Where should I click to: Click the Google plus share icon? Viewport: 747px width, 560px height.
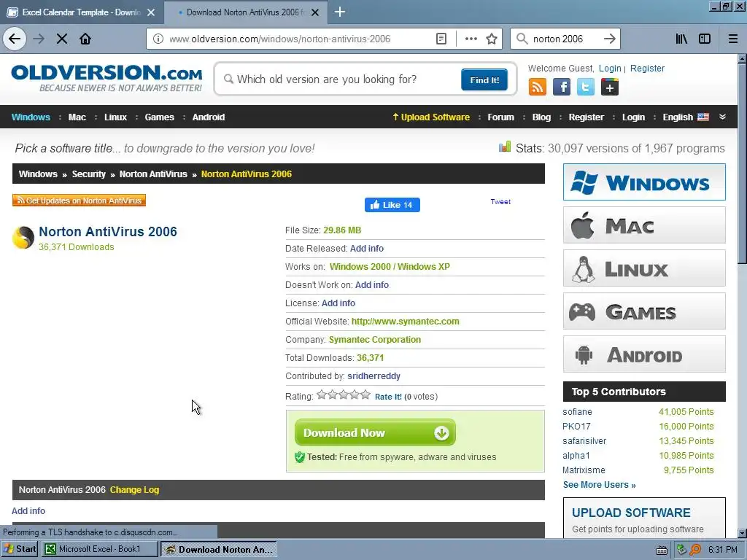point(610,87)
